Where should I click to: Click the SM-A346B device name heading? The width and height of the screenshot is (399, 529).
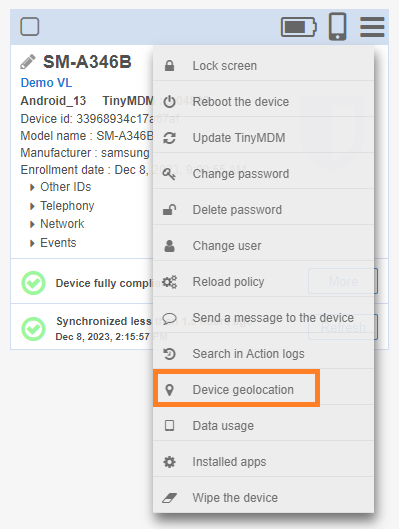(87, 62)
